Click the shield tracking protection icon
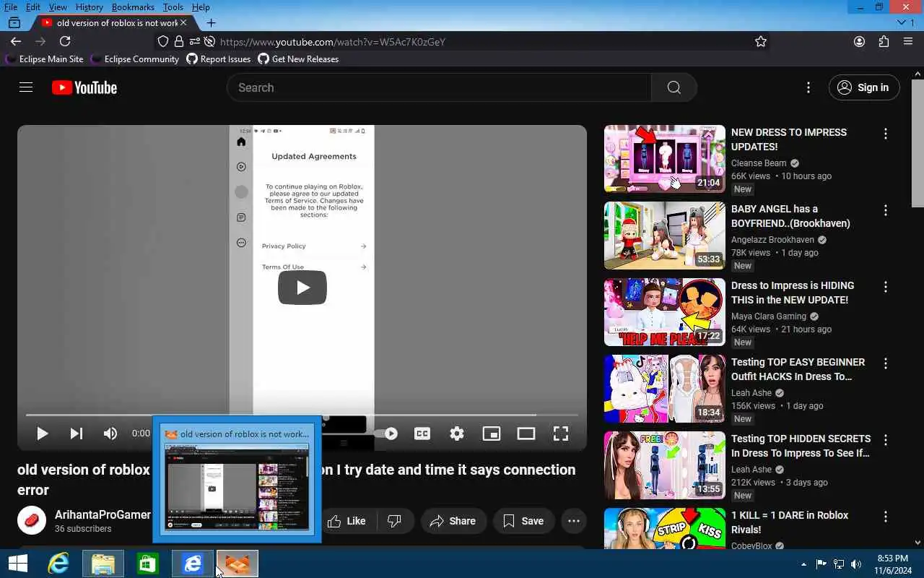 pos(163,42)
